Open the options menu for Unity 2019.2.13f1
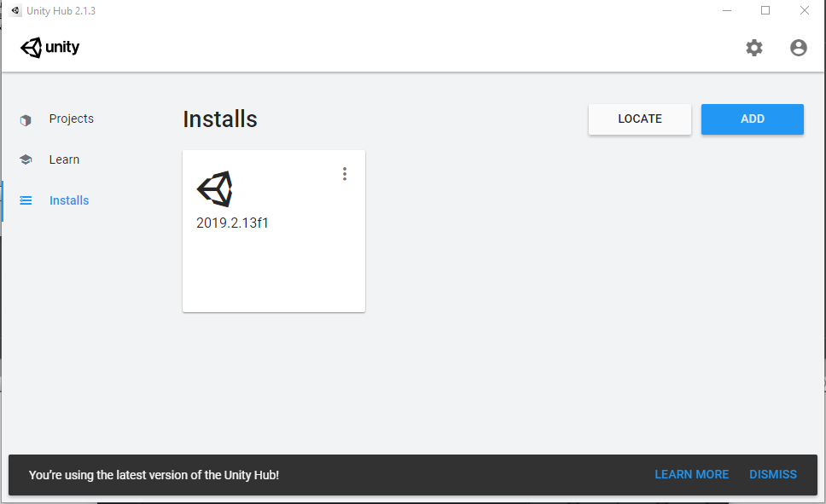The height and width of the screenshot is (504, 826). pyautogui.click(x=345, y=173)
